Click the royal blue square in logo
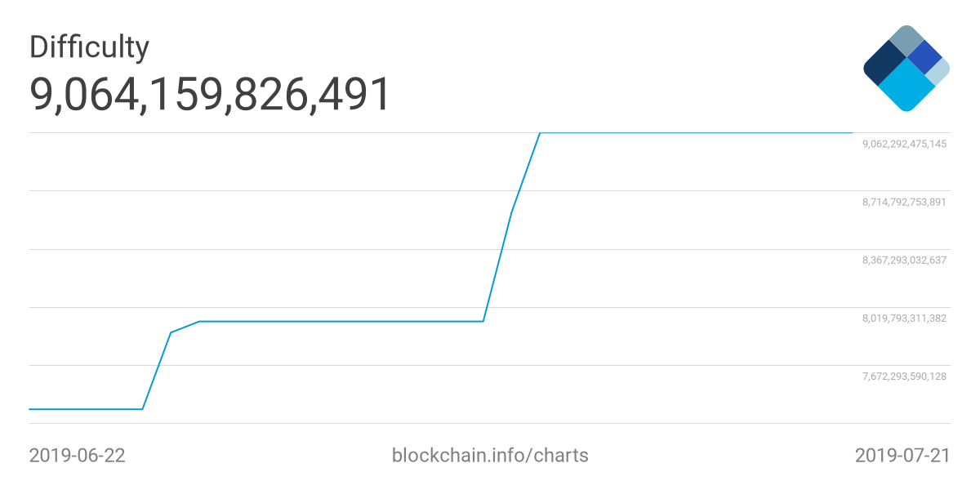980x490 pixels. (924, 56)
